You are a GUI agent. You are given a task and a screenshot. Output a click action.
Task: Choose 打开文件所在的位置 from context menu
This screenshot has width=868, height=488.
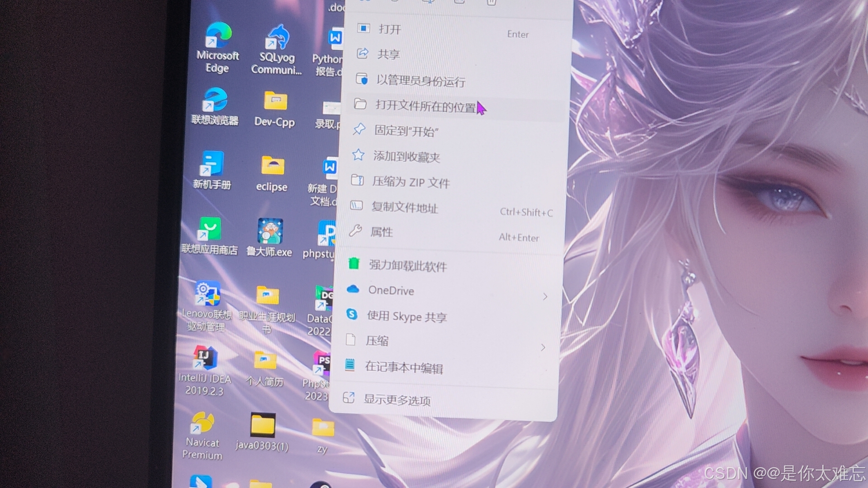pos(425,107)
